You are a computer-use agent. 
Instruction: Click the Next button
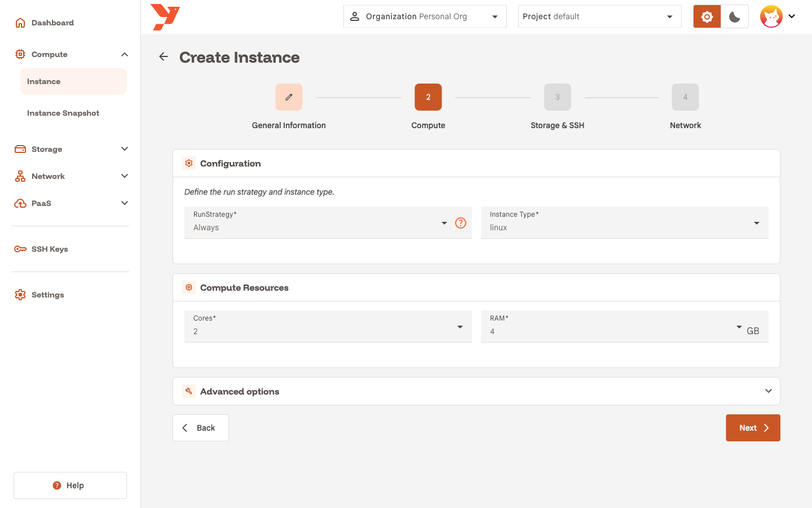tap(753, 428)
